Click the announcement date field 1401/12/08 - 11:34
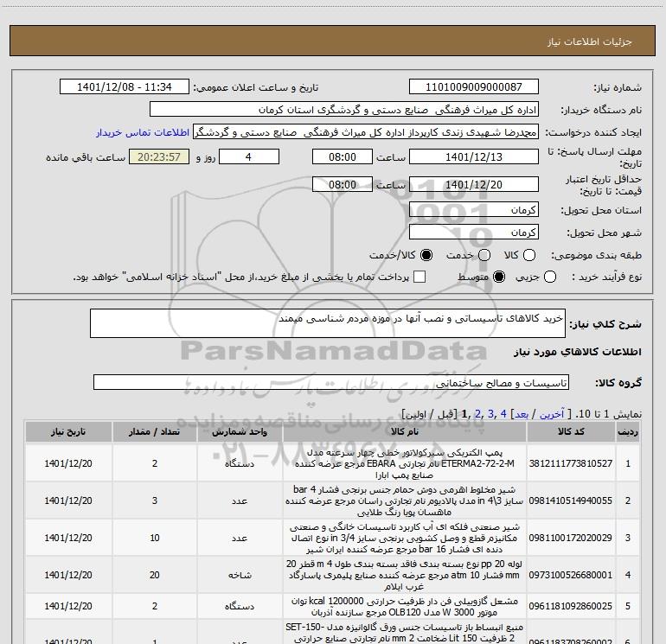The width and height of the screenshot is (666, 644). coord(125,87)
